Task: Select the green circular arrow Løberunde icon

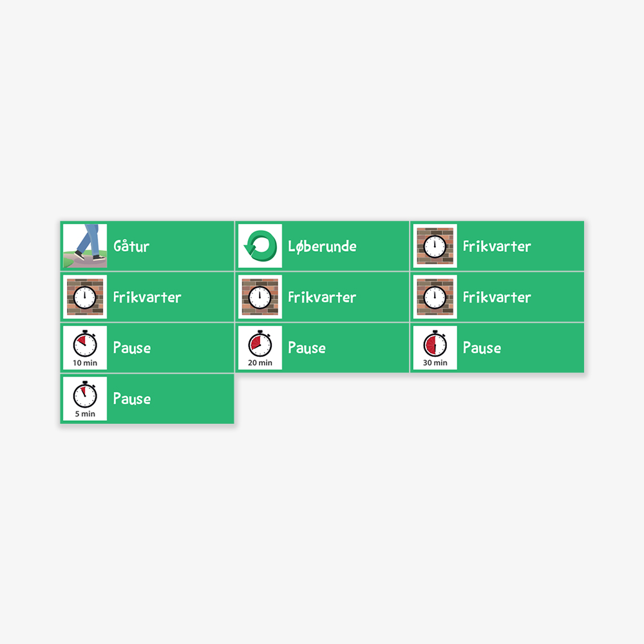Action: [x=260, y=246]
